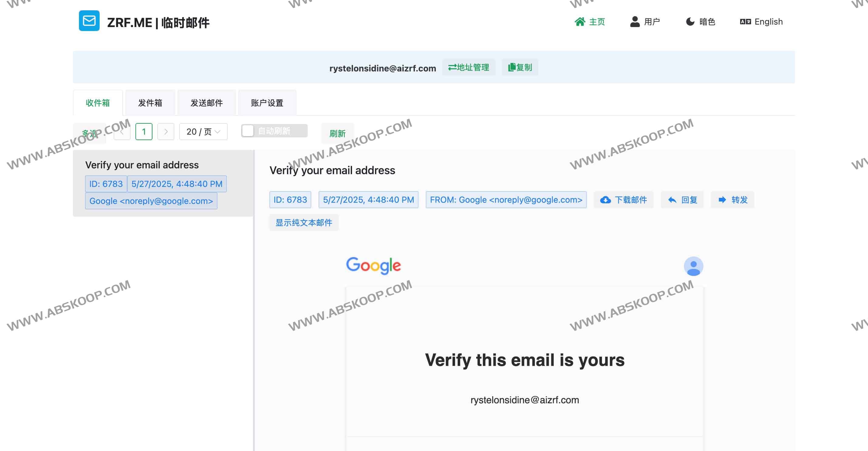
Task: Click the ZRF.ME mail logo icon
Action: [x=89, y=21]
